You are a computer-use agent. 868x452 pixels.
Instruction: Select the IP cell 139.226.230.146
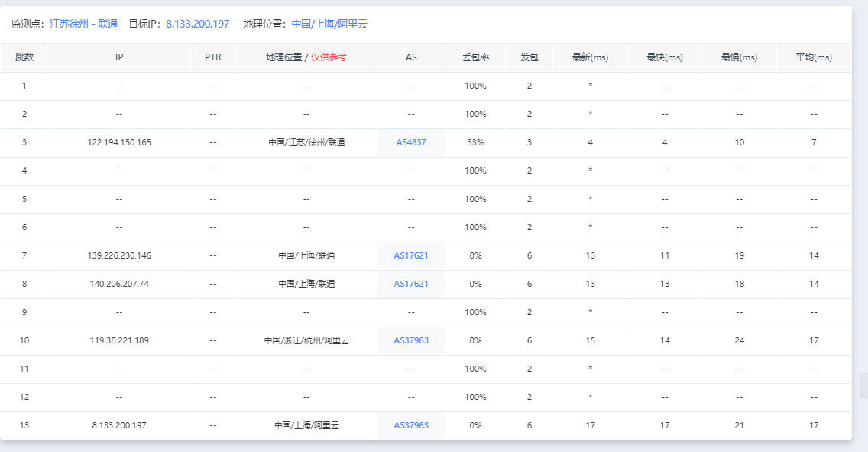point(119,255)
